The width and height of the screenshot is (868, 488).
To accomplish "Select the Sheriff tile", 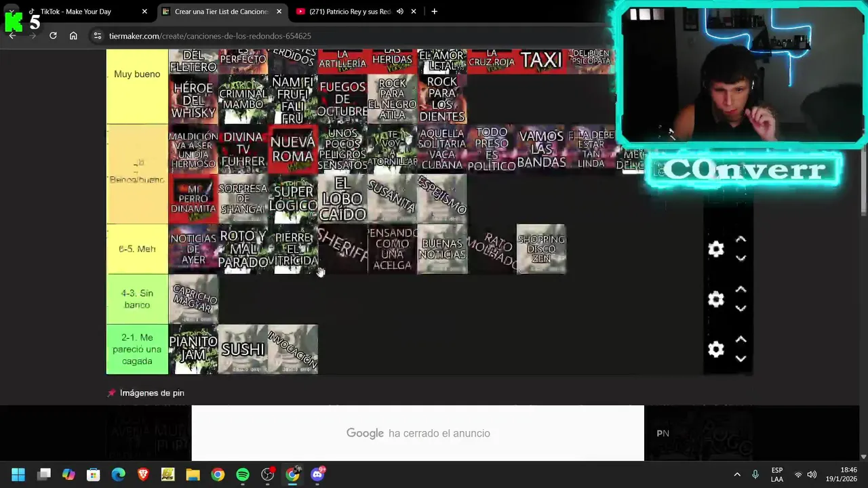I will [342, 249].
